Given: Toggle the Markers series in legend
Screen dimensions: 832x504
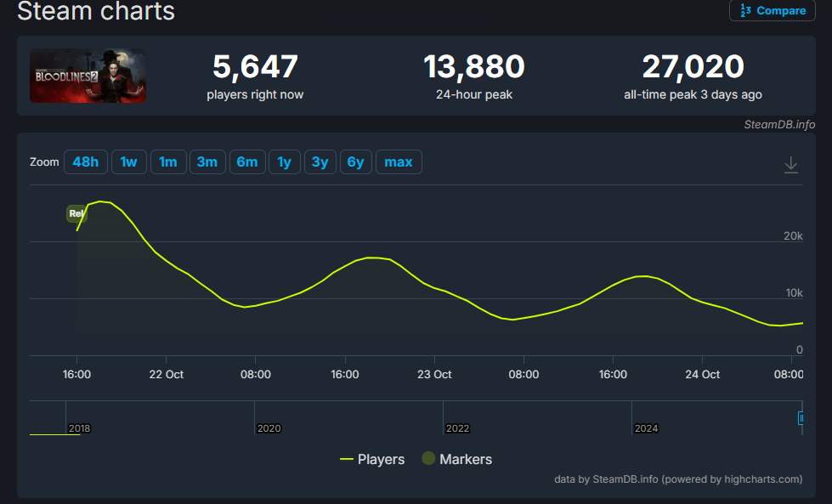Looking at the screenshot, I should 457,459.
